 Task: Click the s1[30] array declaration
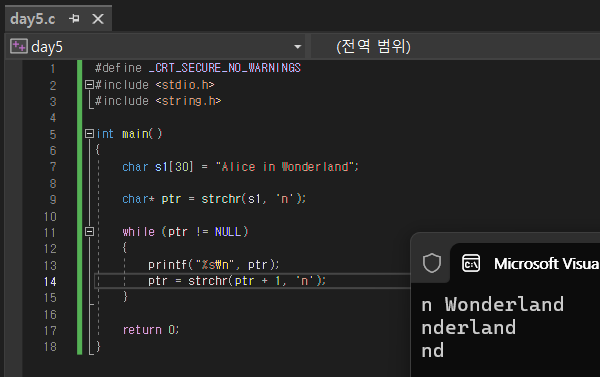(x=174, y=167)
